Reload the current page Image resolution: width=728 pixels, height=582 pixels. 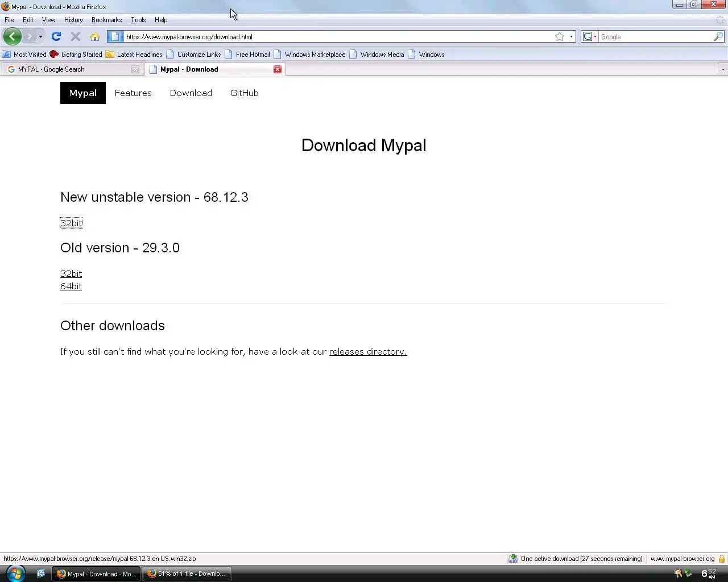[56, 36]
